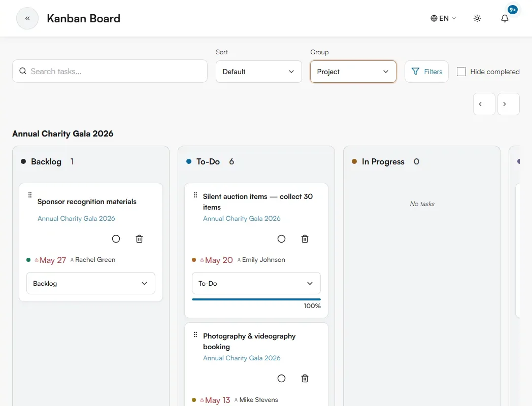Click person icon beside Emily Johnson

[239, 260]
